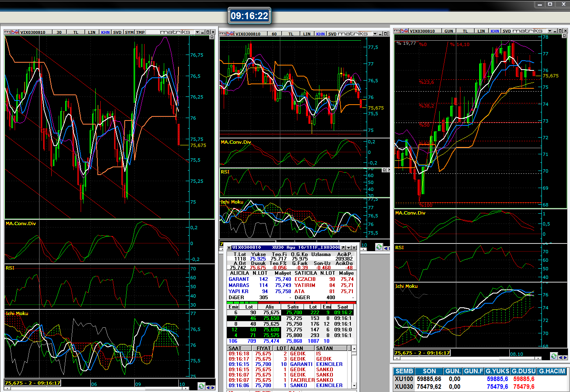The width and height of the screenshot is (570, 392).
Task: Toggle SVD in the daily GUN chart
Action: pos(506,31)
